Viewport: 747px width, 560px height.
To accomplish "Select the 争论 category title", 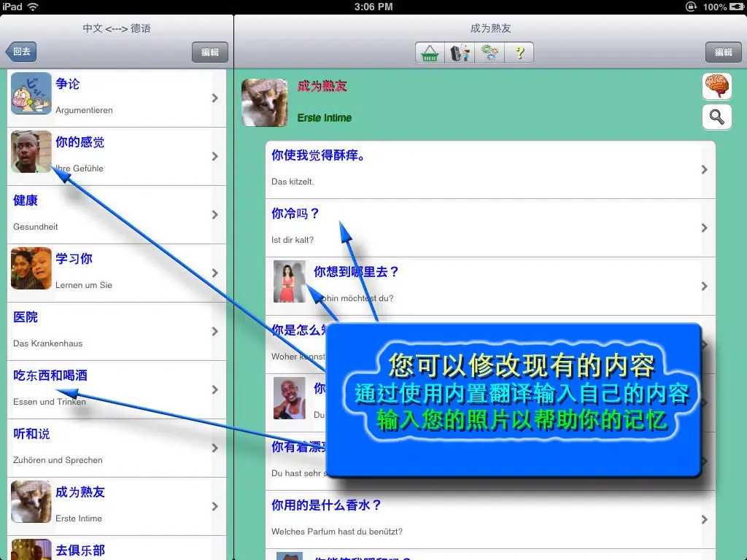I will (x=68, y=84).
